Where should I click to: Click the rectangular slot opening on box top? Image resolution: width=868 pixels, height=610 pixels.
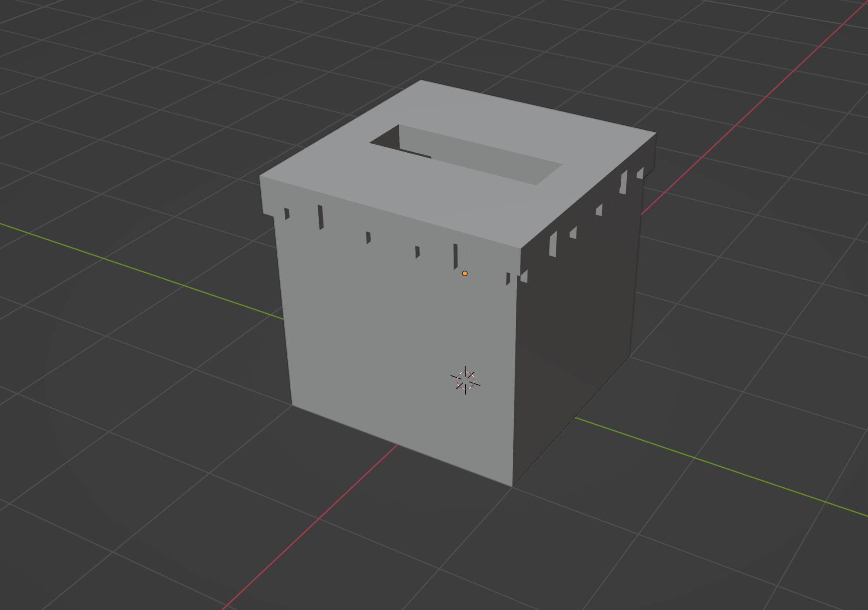(x=466, y=154)
